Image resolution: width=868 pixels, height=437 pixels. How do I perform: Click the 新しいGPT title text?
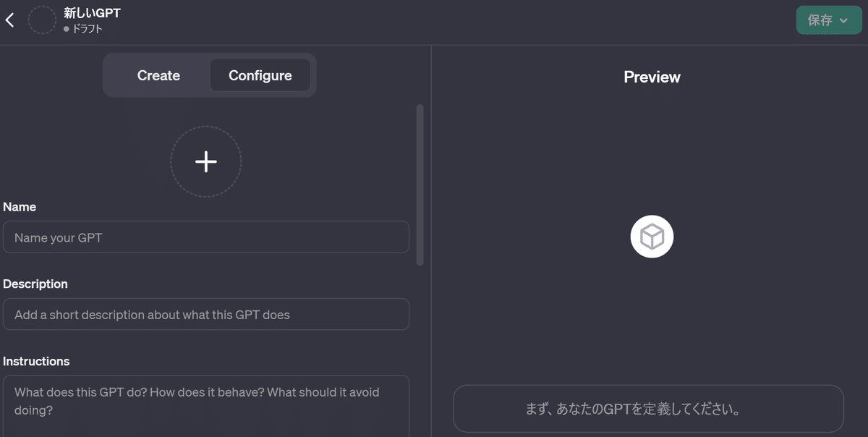(92, 13)
